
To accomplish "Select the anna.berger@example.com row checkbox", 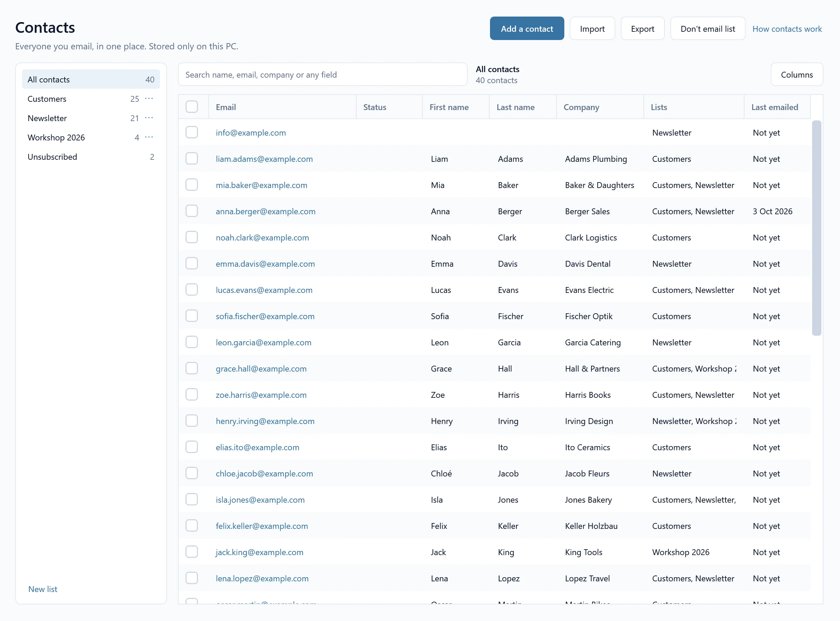I will click(192, 211).
